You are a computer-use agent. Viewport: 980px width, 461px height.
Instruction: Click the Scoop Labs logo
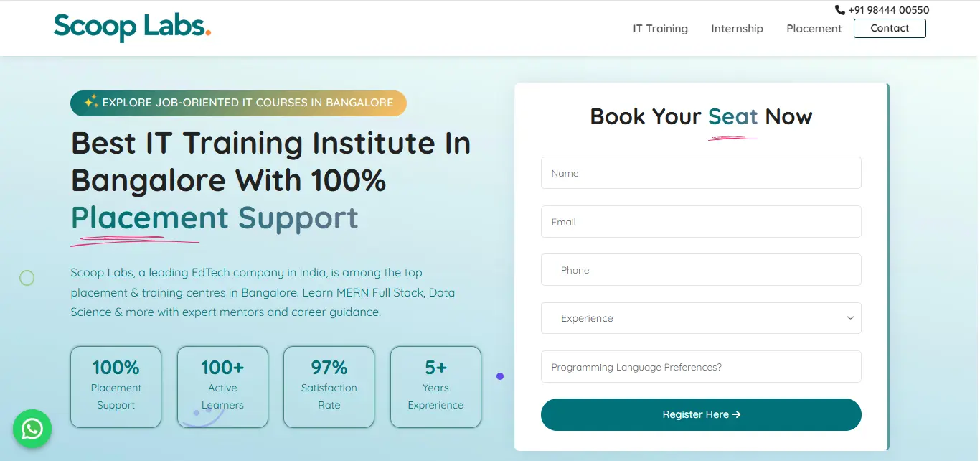pyautogui.click(x=131, y=27)
